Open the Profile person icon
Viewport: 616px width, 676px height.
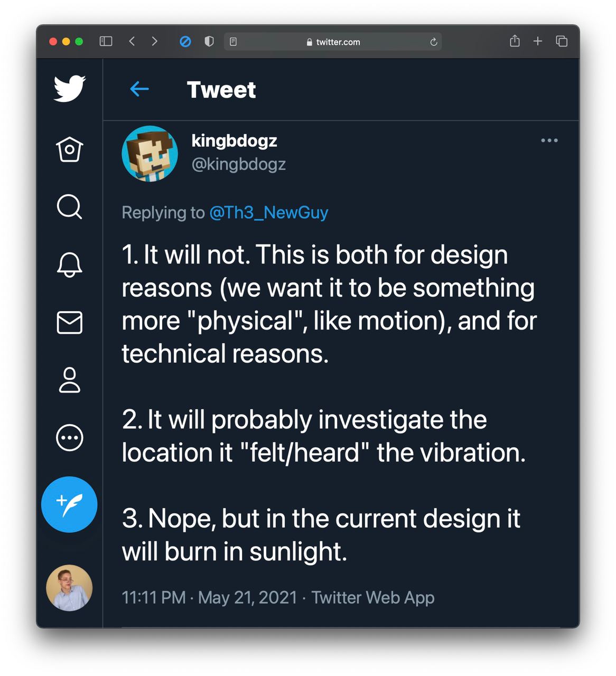(69, 380)
